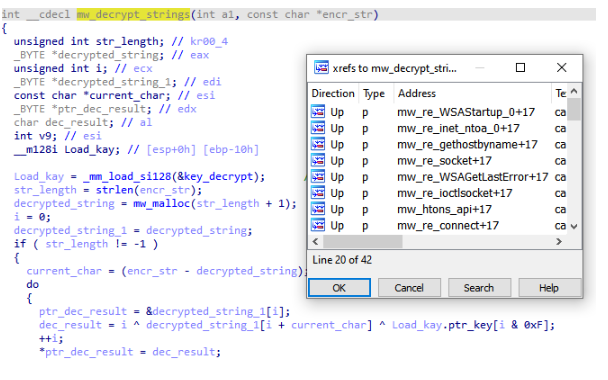Select mw_re_ioctlsocket+17 address row
Screen dimensions: 608x380
click(x=454, y=193)
